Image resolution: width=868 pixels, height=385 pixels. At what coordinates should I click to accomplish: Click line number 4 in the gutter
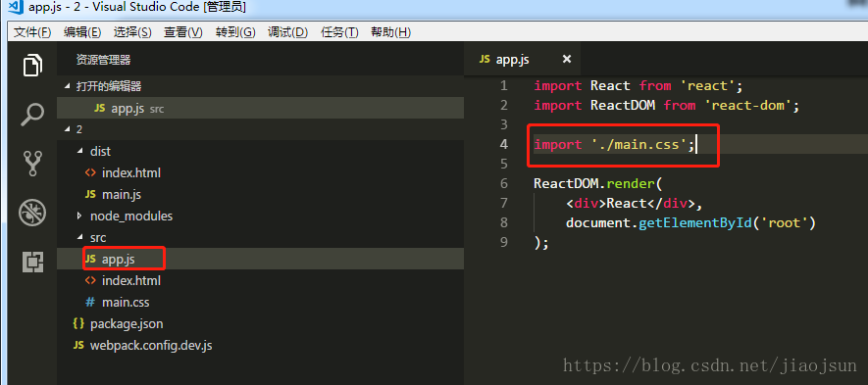click(503, 144)
